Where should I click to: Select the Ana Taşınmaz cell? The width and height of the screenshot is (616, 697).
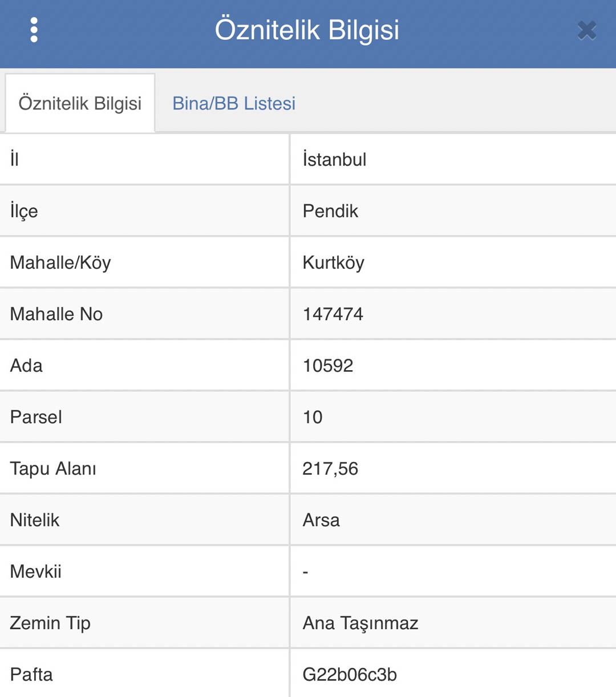[x=453, y=623]
